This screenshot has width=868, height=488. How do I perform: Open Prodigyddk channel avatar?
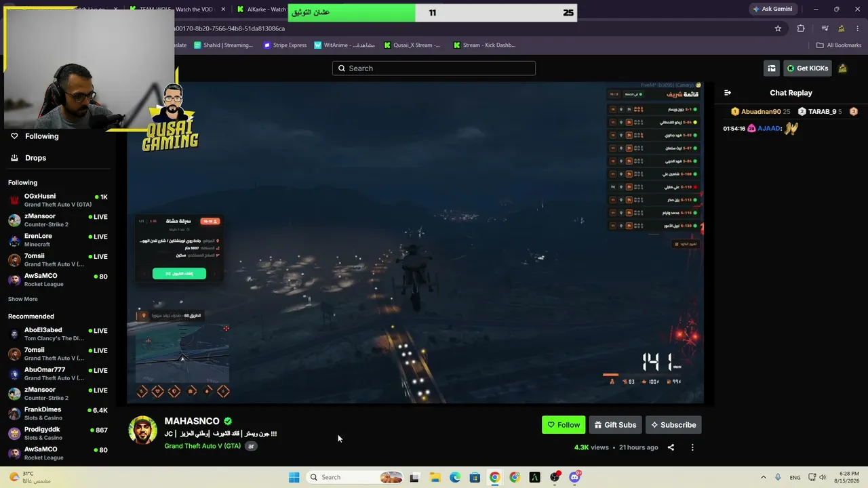click(14, 433)
